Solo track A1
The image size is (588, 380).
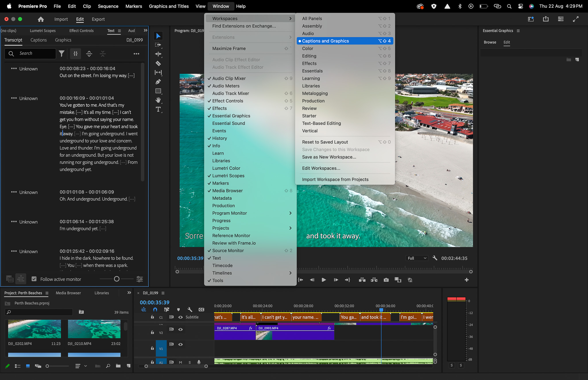190,362
